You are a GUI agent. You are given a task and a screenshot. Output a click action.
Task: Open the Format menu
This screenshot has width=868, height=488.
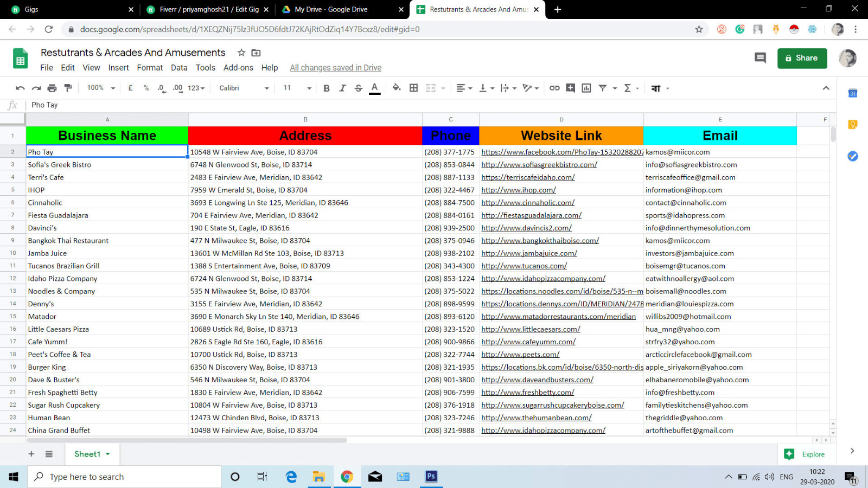coord(150,68)
